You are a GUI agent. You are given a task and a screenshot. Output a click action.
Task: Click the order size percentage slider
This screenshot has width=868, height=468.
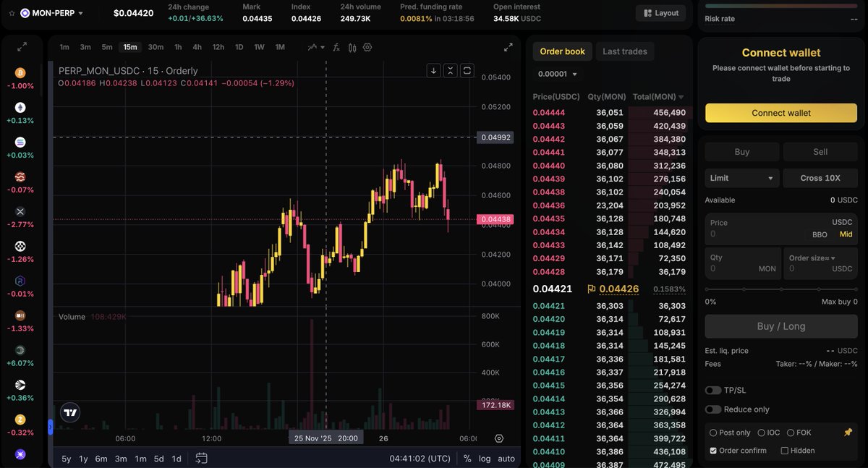(781, 289)
